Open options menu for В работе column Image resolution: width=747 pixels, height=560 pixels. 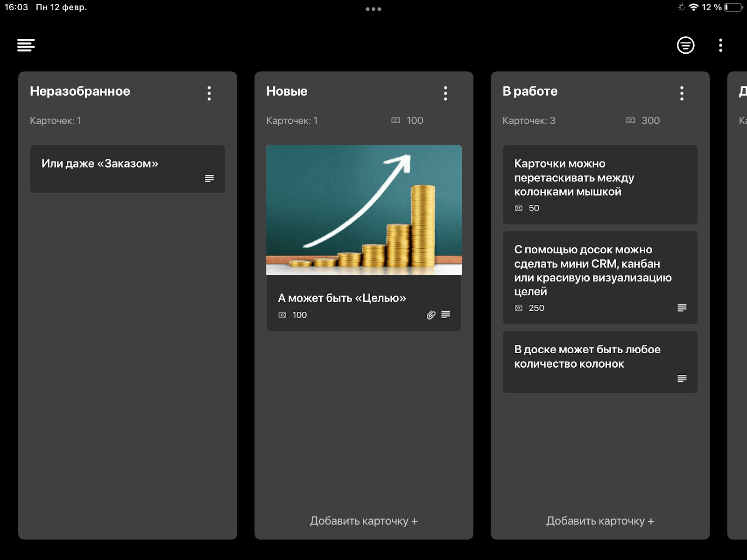point(682,93)
